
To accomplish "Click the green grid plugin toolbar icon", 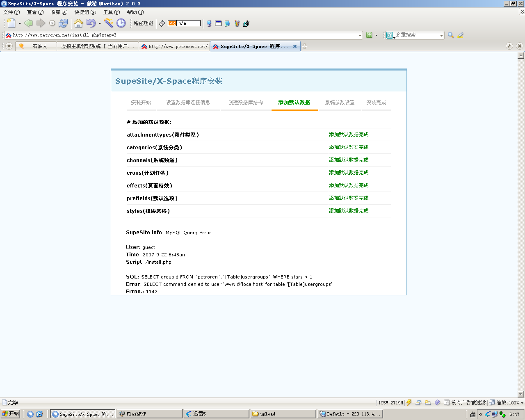I will pyautogui.click(x=246, y=23).
